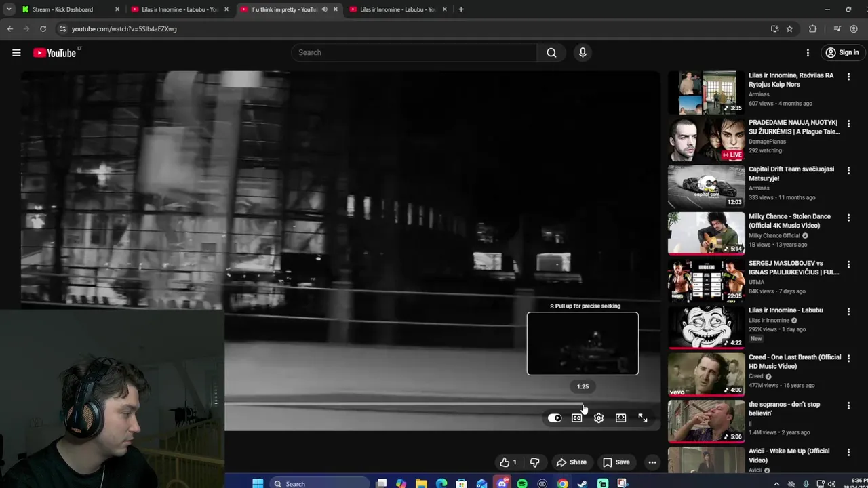This screenshot has height=488, width=868.
Task: Open File Explorer from the taskbar
Action: pos(421,483)
